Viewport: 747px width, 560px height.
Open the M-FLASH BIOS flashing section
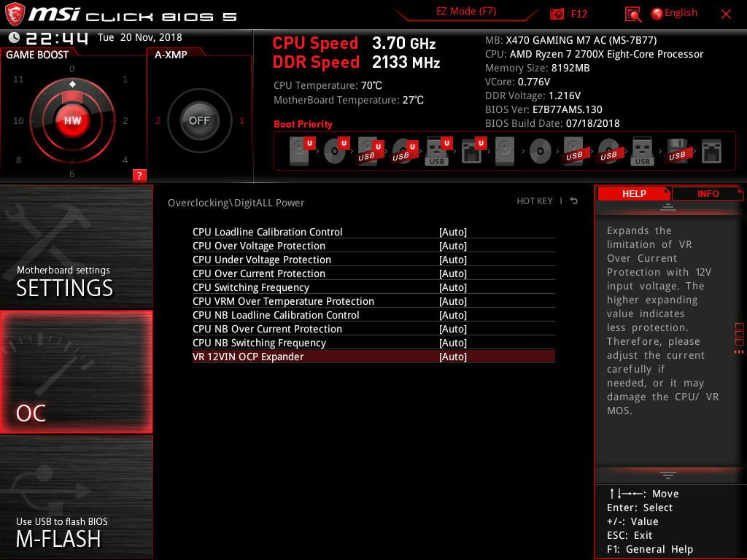(x=76, y=497)
